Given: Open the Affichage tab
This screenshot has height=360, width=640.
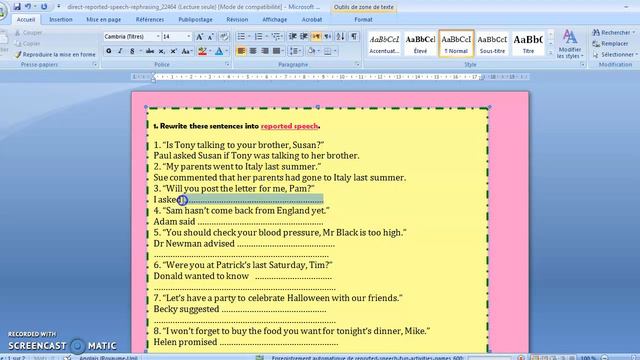Looking at the screenshot, I should pyautogui.click(x=274, y=20).
